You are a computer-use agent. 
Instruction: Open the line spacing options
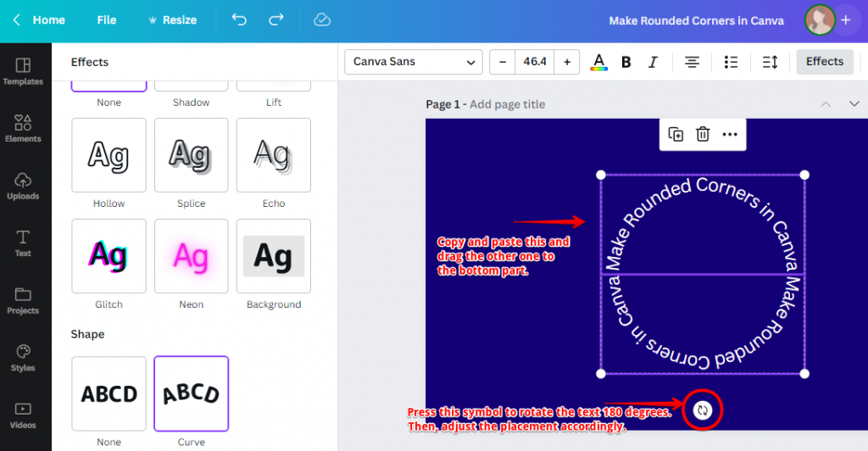tap(770, 62)
